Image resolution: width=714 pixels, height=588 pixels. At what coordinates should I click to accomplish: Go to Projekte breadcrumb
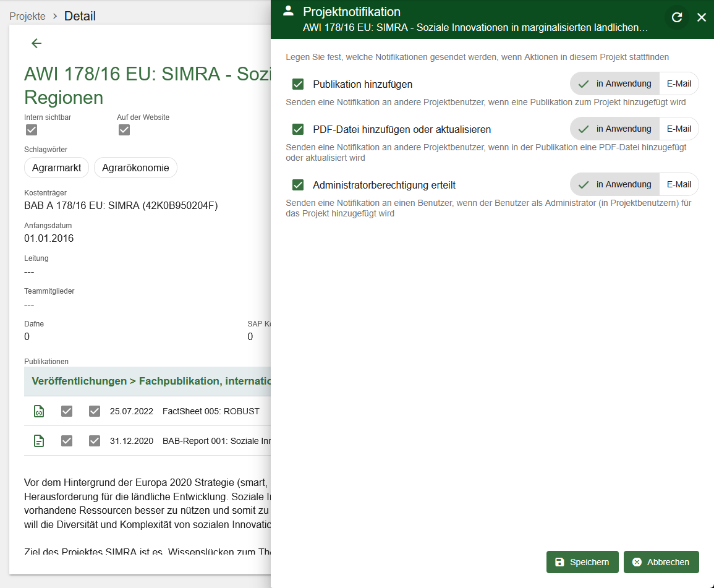27,17
